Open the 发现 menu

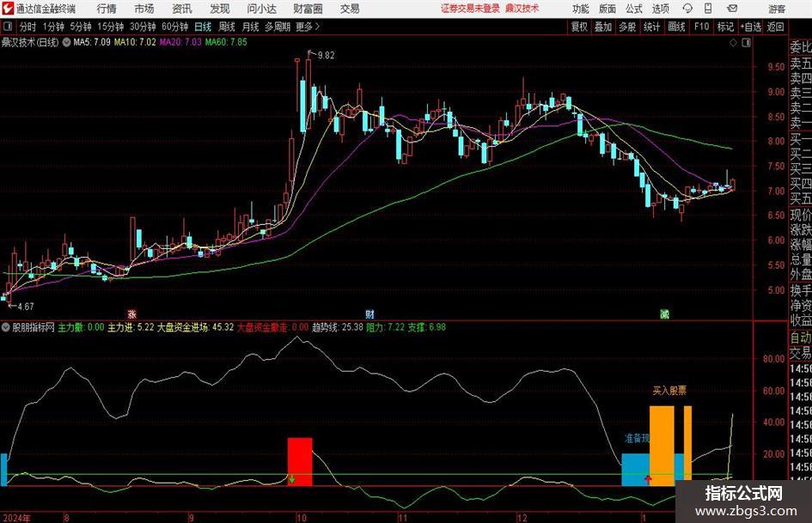(x=220, y=9)
